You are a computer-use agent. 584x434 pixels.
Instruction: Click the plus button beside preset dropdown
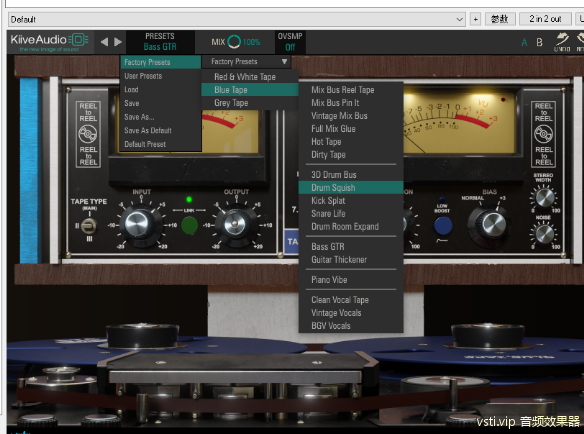pos(476,19)
